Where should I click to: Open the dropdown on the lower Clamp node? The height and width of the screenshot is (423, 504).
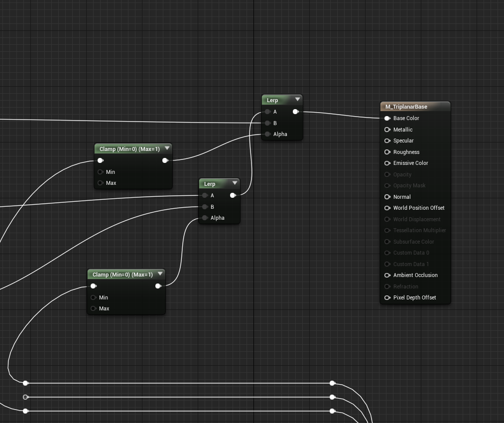(x=160, y=274)
